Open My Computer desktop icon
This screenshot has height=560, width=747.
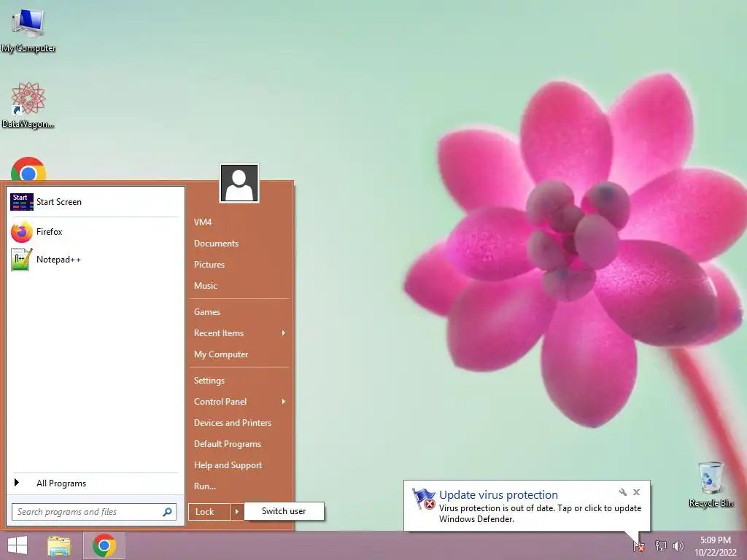[x=28, y=29]
